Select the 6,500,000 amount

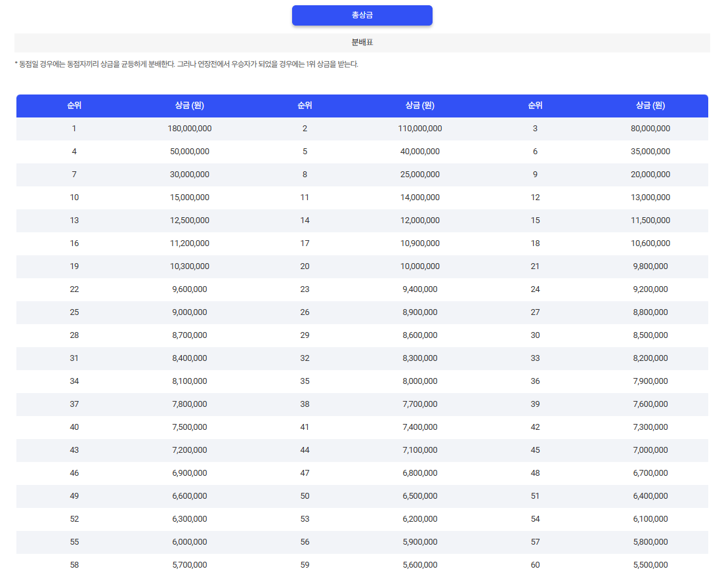[419, 496]
